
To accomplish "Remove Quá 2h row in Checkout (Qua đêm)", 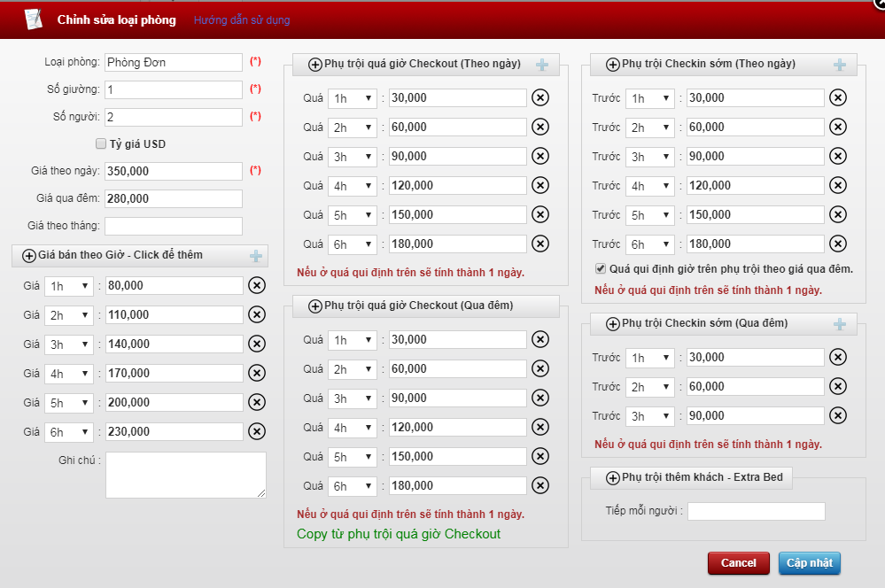I will (x=540, y=369).
